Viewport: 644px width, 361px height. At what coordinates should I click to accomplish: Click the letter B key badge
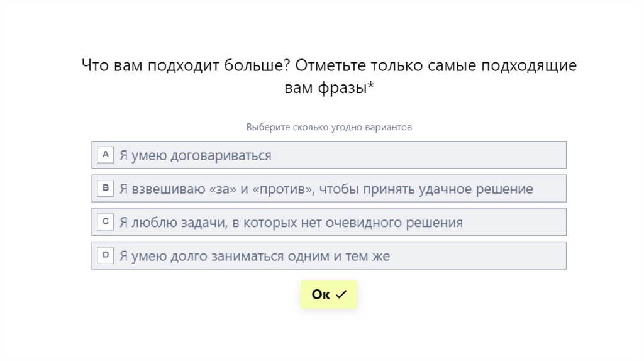click(x=106, y=188)
